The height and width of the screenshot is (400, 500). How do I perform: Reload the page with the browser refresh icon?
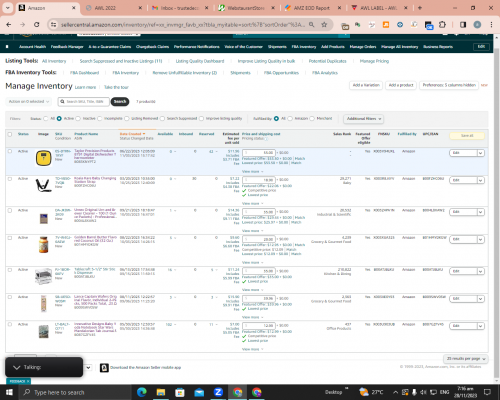coord(37,25)
